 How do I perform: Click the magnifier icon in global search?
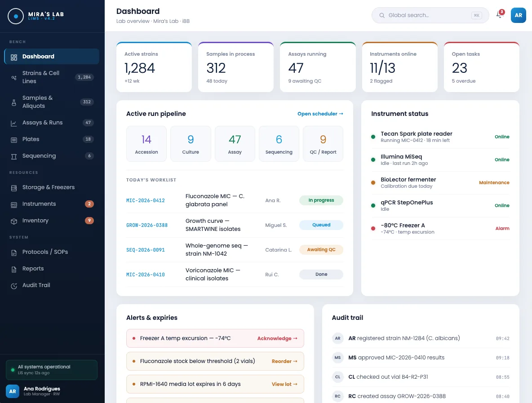[381, 15]
